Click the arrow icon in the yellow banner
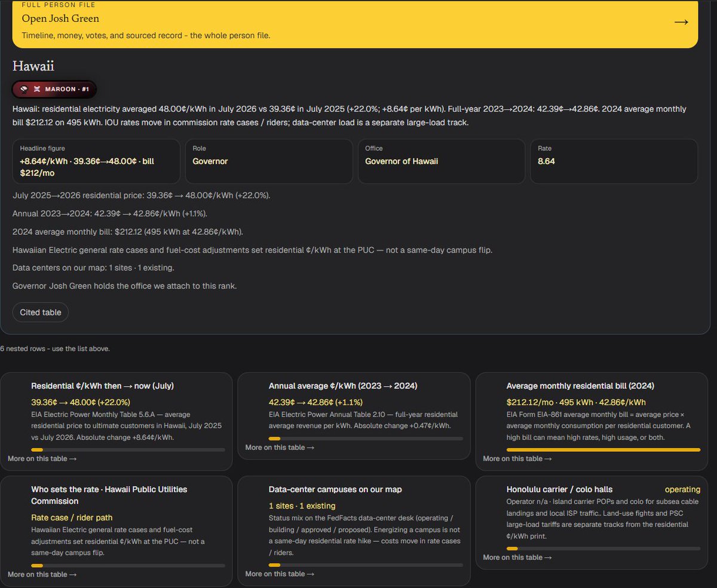This screenshot has width=717, height=588. [681, 22]
